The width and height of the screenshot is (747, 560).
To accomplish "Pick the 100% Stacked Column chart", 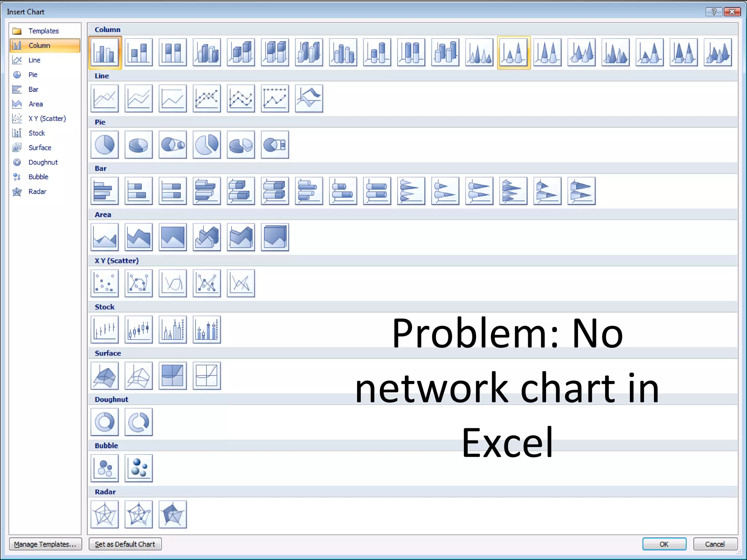I will click(x=173, y=52).
